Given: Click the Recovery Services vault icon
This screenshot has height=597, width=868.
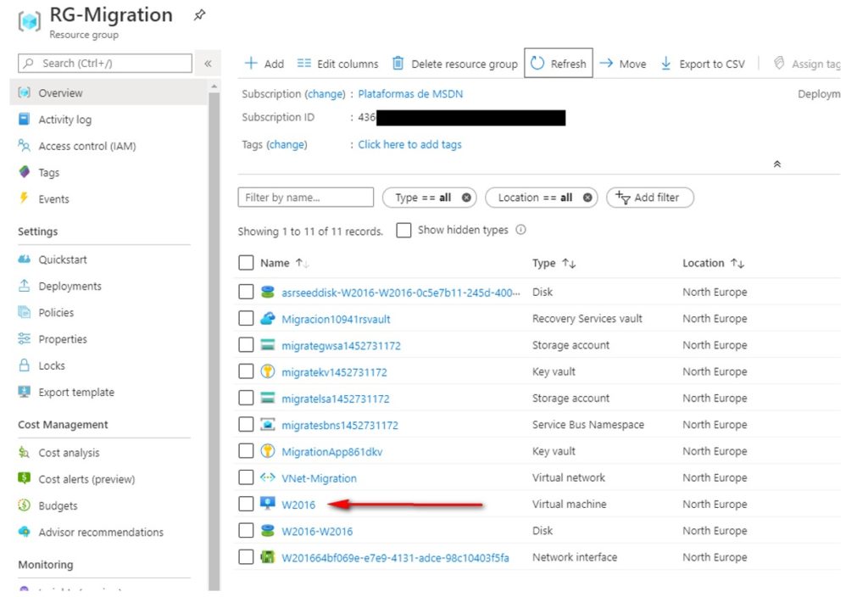Looking at the screenshot, I should click(x=268, y=318).
